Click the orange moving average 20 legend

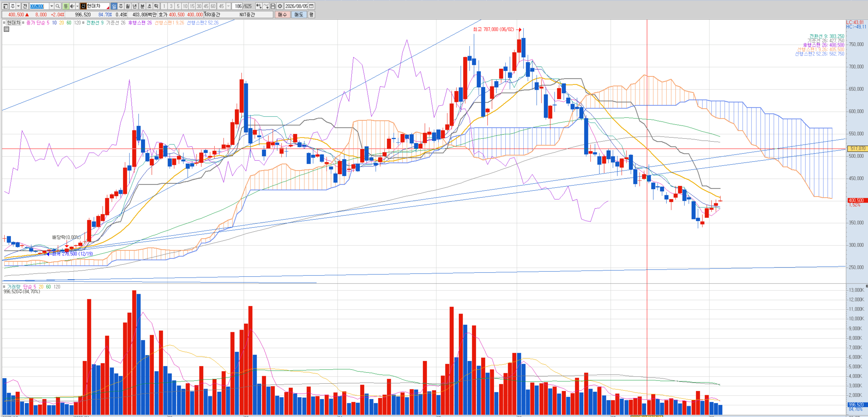[x=61, y=22]
